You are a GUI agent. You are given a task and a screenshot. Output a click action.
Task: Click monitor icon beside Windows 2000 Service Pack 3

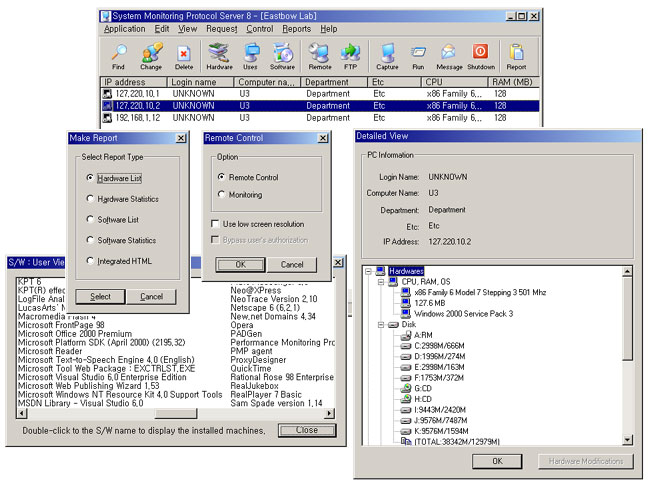tap(406, 314)
